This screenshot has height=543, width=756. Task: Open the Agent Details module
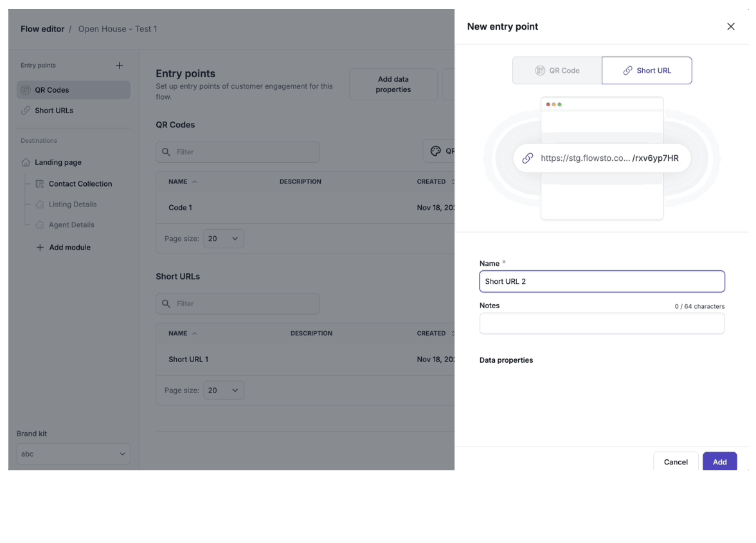[71, 225]
